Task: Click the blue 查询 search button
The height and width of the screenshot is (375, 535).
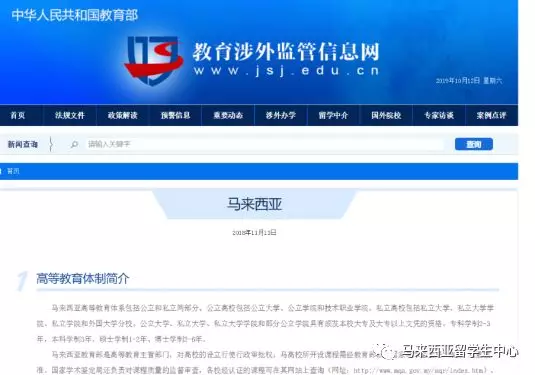Action: [474, 144]
